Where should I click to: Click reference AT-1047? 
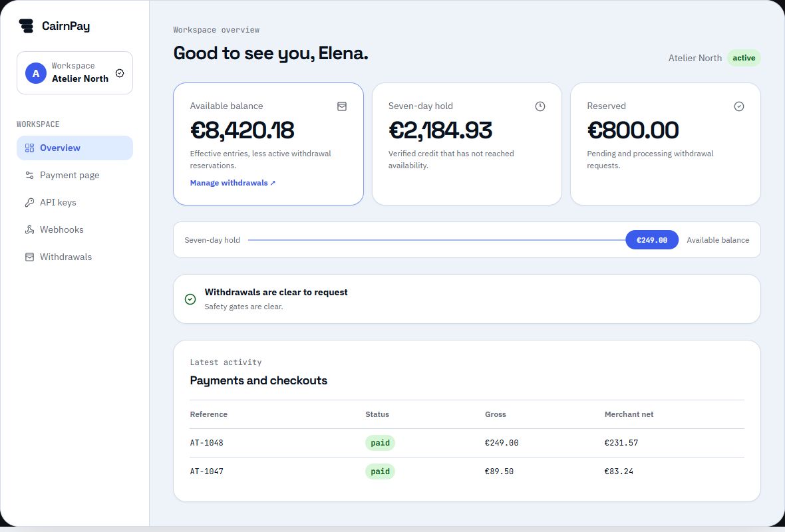click(207, 471)
